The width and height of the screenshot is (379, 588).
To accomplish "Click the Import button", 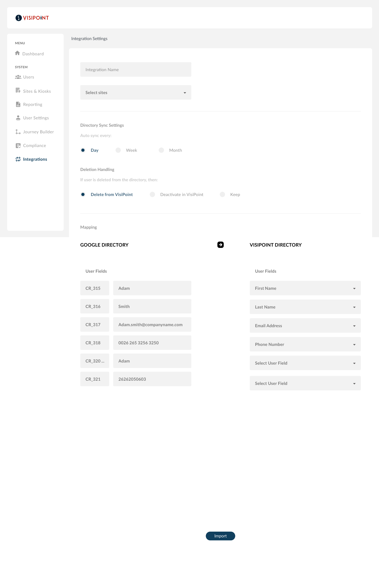I will tap(221, 536).
